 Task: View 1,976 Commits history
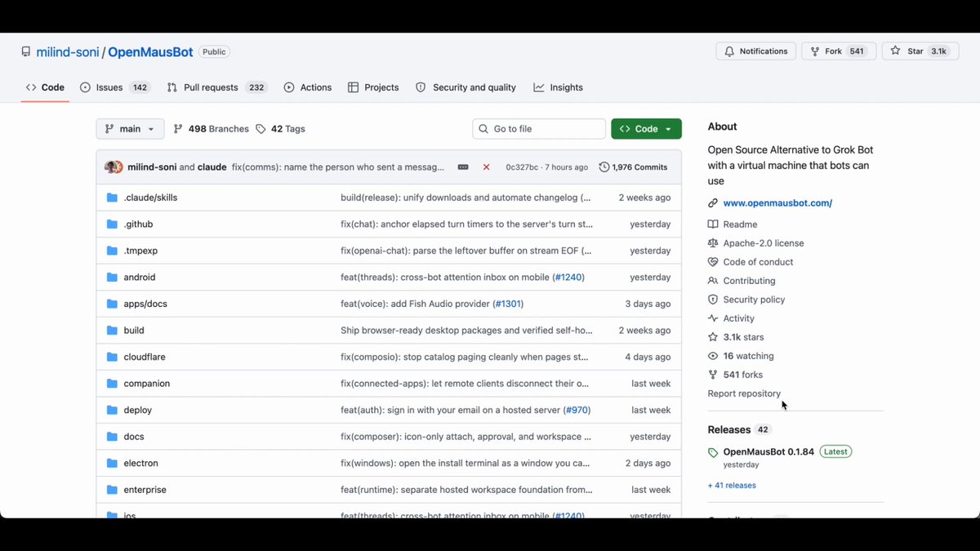[634, 167]
